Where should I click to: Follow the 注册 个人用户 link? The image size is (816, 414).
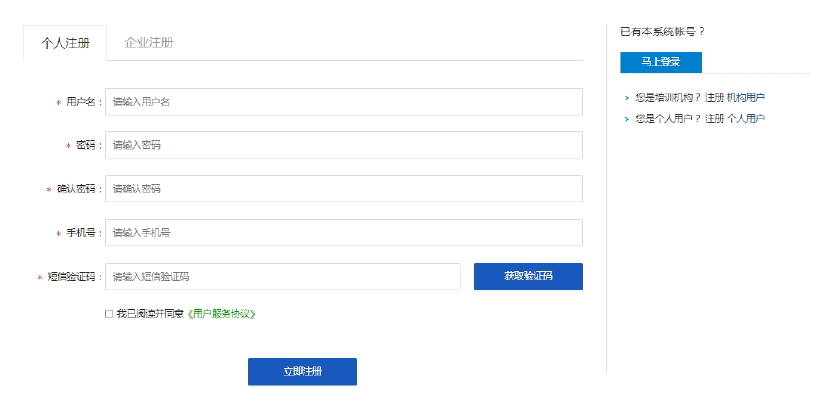click(x=735, y=119)
